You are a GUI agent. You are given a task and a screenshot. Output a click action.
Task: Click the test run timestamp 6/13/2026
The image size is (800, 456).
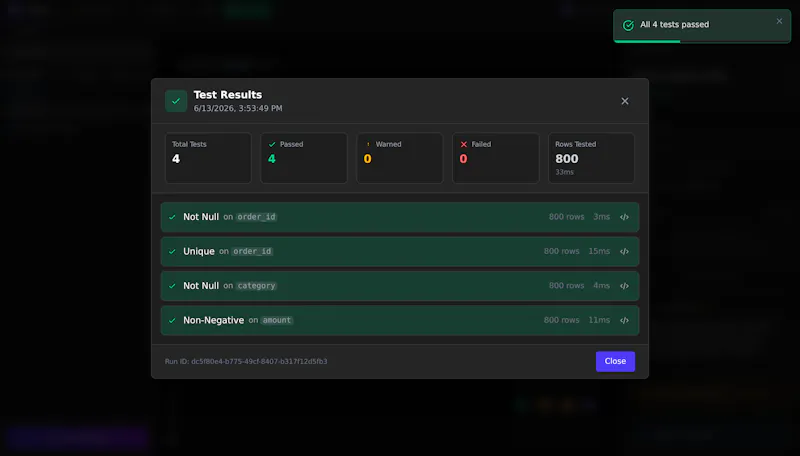[x=238, y=108]
